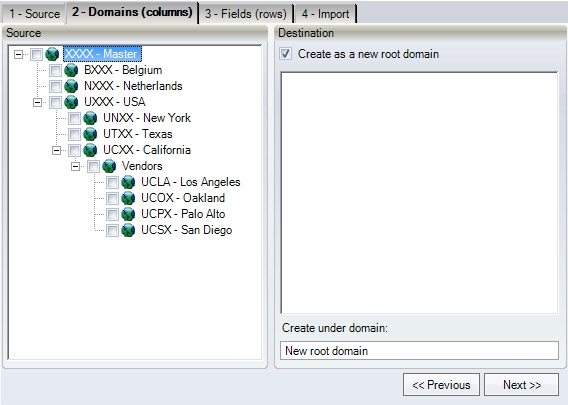Click the globe icon beside XXXX - Master

point(52,54)
